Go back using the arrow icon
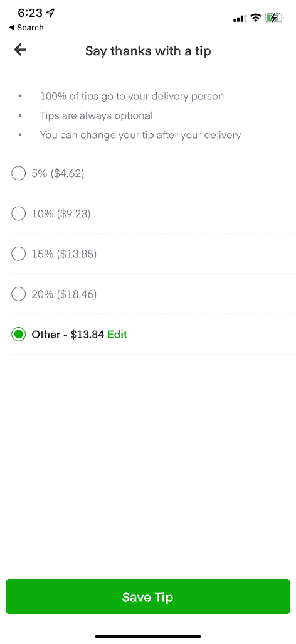The image size is (296, 644). pos(20,50)
